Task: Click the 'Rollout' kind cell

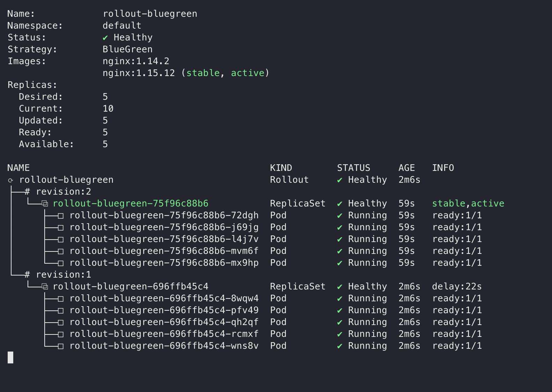Action: click(x=289, y=180)
